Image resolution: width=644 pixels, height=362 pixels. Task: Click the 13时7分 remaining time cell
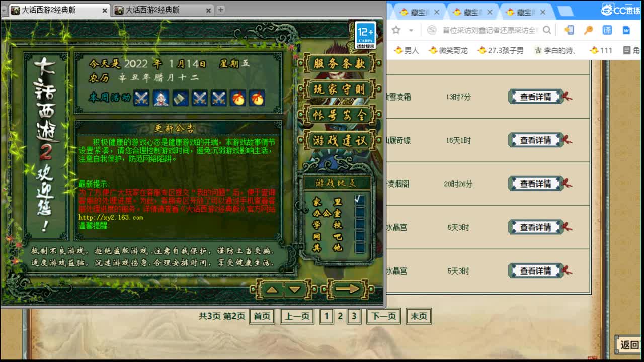click(458, 97)
